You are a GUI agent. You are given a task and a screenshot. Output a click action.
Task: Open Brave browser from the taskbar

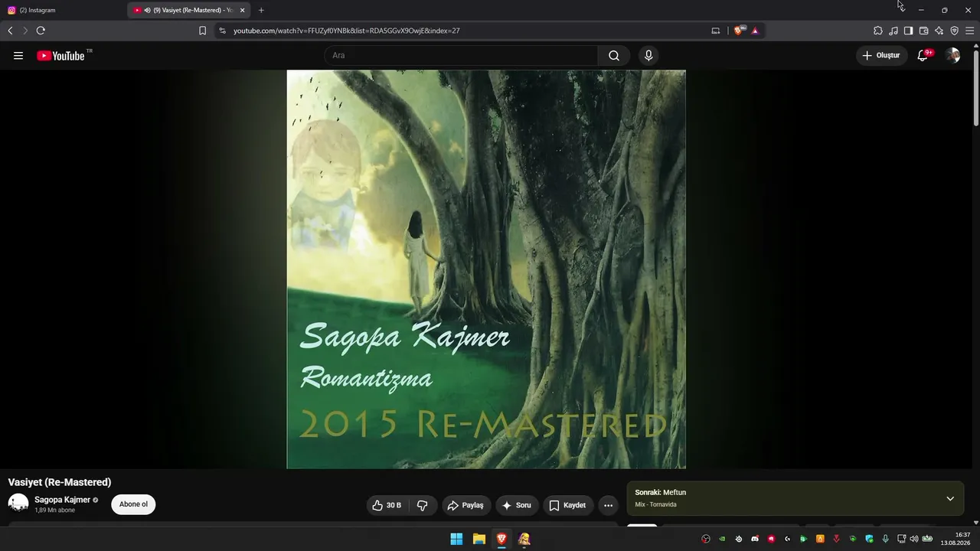[x=501, y=539]
